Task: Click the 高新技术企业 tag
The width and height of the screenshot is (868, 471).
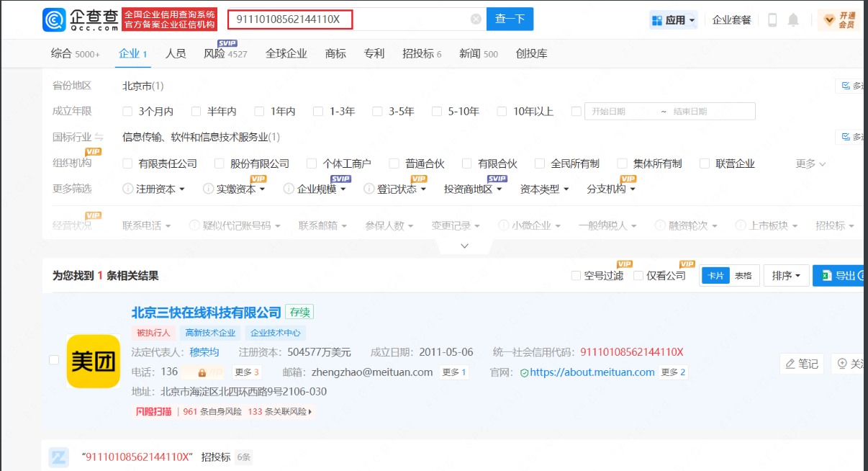Action: tap(210, 333)
